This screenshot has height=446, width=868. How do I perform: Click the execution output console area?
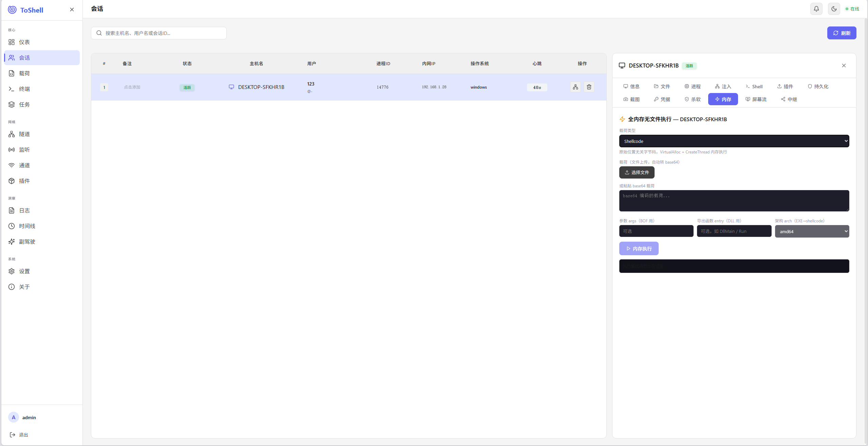(x=734, y=266)
